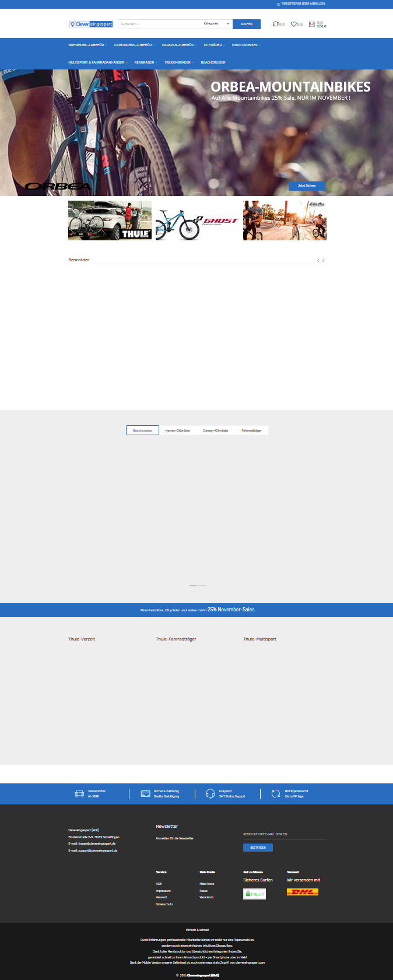Click the Thule-Vorzelt heading

[82, 639]
